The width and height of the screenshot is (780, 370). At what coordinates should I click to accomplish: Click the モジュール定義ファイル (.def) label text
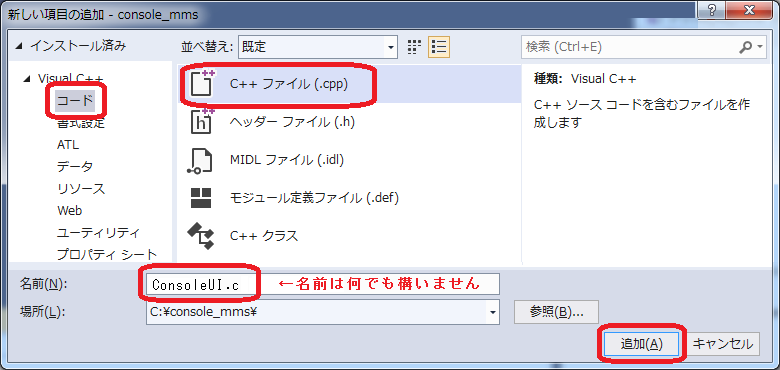click(314, 197)
